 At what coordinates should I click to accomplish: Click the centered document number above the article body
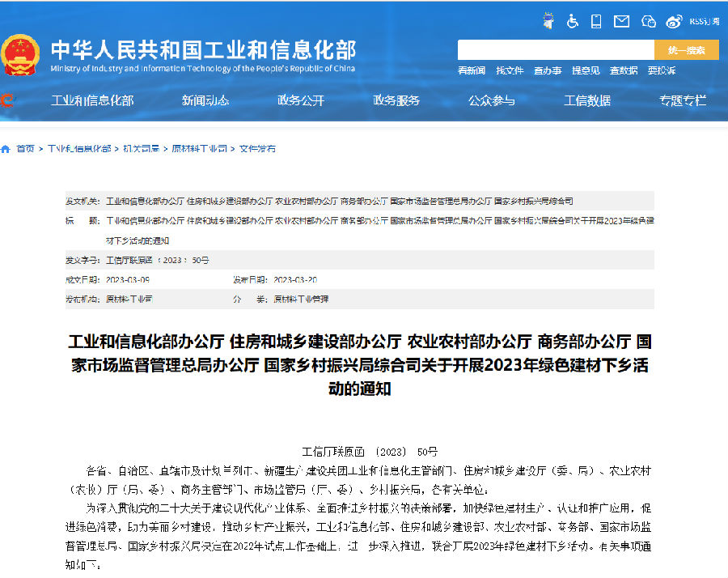370,452
